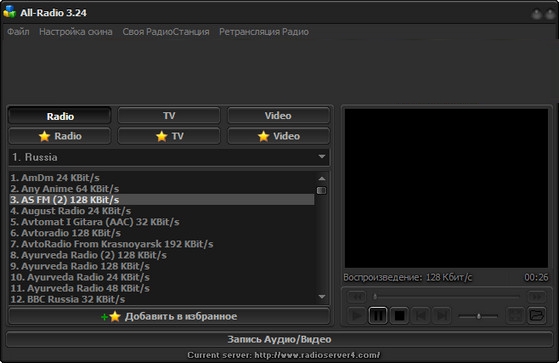Switch to the Video tab
559x363 pixels.
(278, 116)
